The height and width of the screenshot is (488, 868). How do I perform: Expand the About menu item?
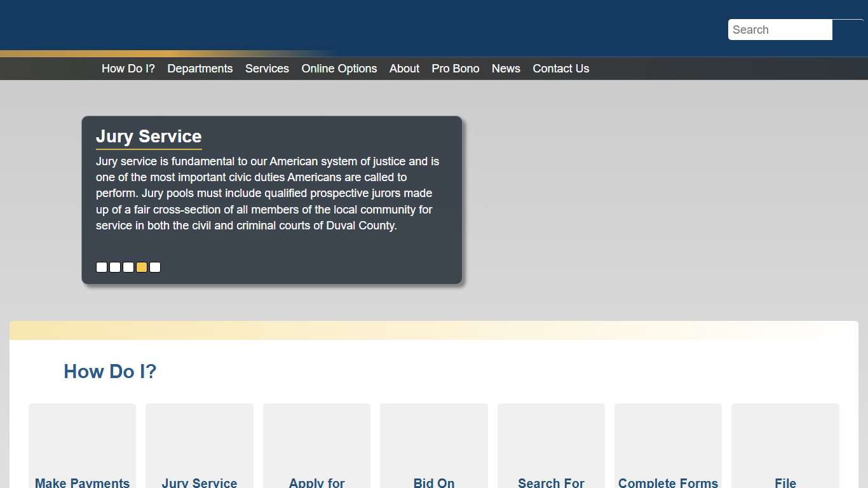(404, 69)
